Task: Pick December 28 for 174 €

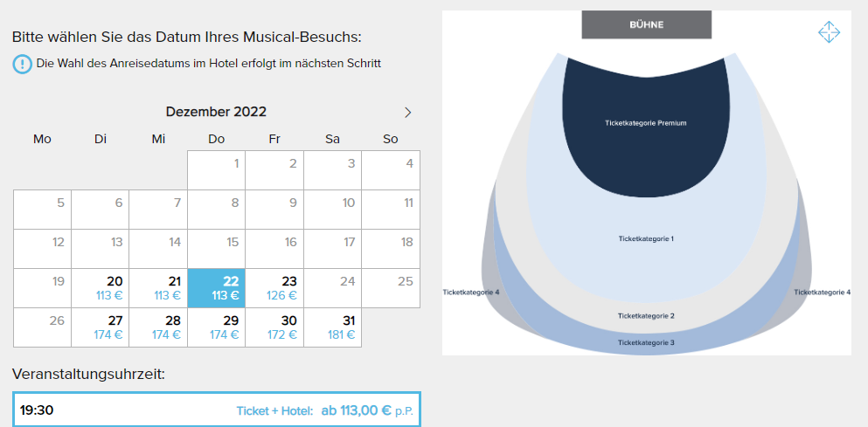Action: (158, 327)
